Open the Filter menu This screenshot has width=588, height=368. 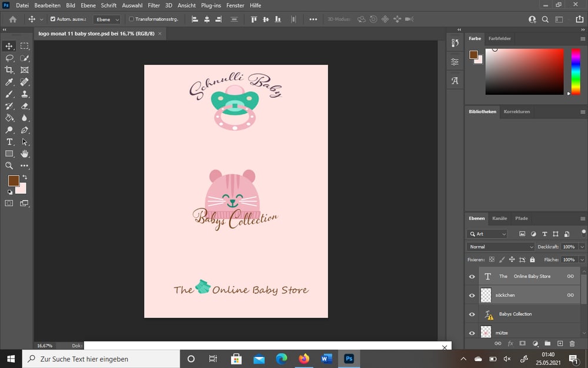[153, 5]
